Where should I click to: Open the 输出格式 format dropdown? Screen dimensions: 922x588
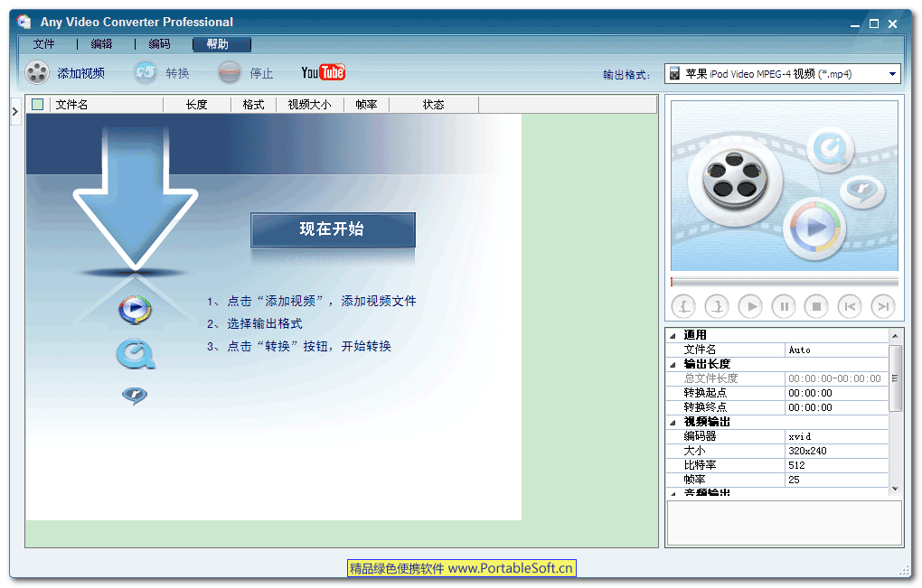[783, 74]
